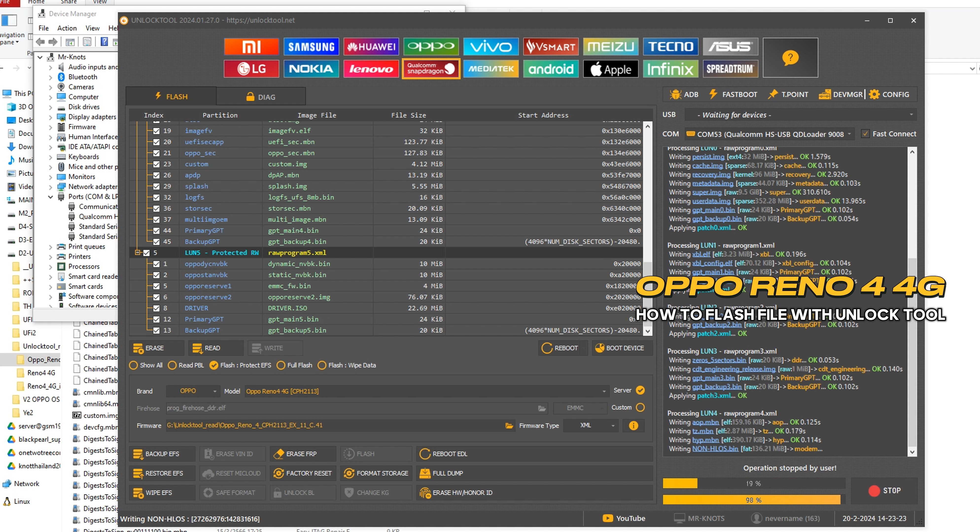Viewport: 980px width, 532px height.
Task: Click the 19 % progress bar
Action: 754,483
